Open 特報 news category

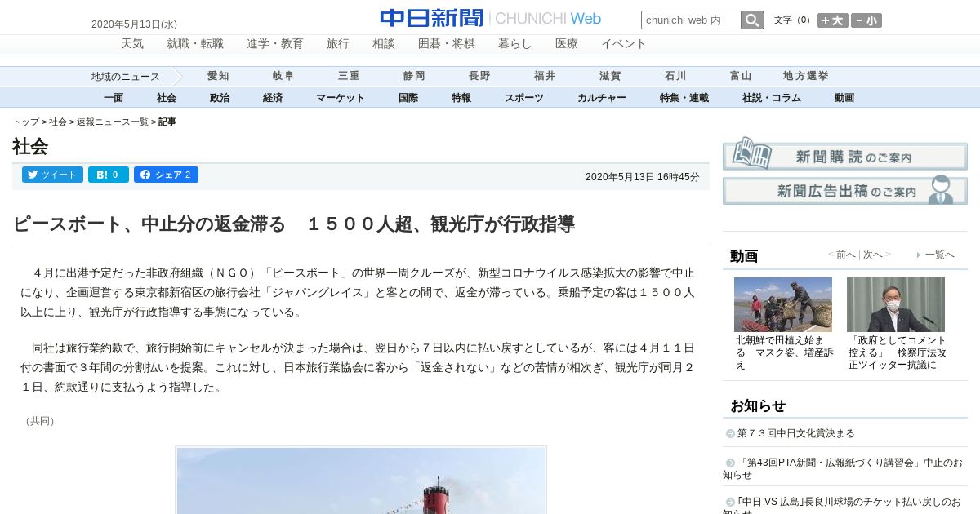point(461,98)
